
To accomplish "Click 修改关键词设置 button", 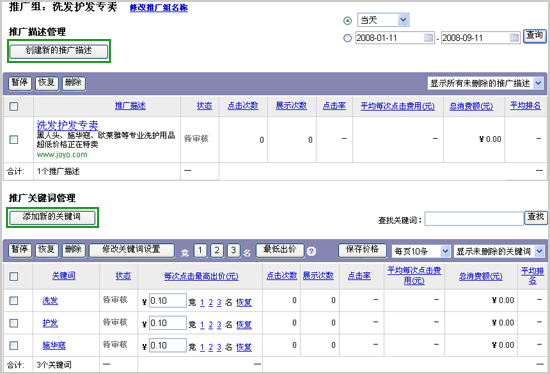I will (132, 250).
